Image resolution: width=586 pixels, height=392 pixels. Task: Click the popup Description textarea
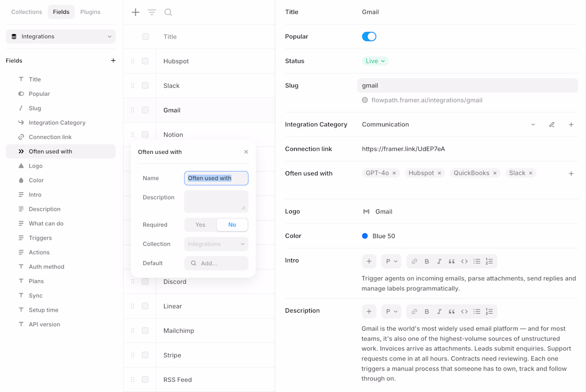pos(216,201)
